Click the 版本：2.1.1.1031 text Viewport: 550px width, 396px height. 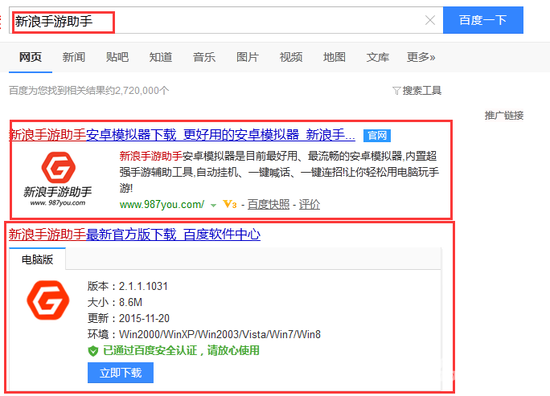coord(128,286)
